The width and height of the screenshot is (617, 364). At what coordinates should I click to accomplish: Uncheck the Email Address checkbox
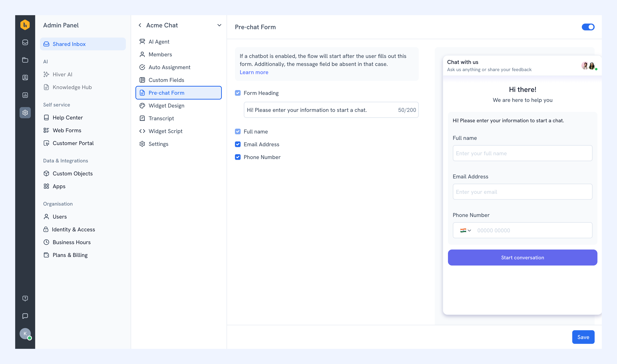tap(238, 144)
